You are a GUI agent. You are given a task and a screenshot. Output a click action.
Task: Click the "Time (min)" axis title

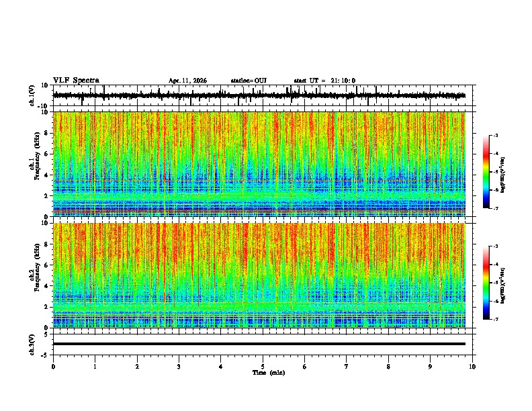(x=269, y=373)
